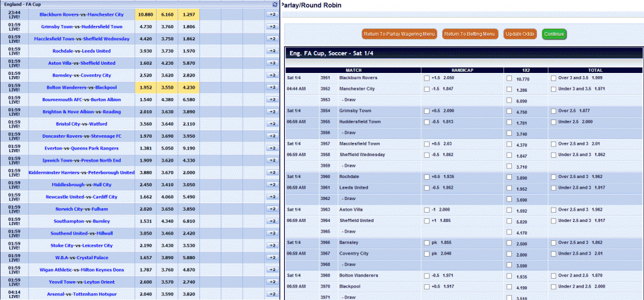The image size is (644, 300).
Task: Check Blackburn Rovers +1.5 handicap box
Action: [427, 77]
